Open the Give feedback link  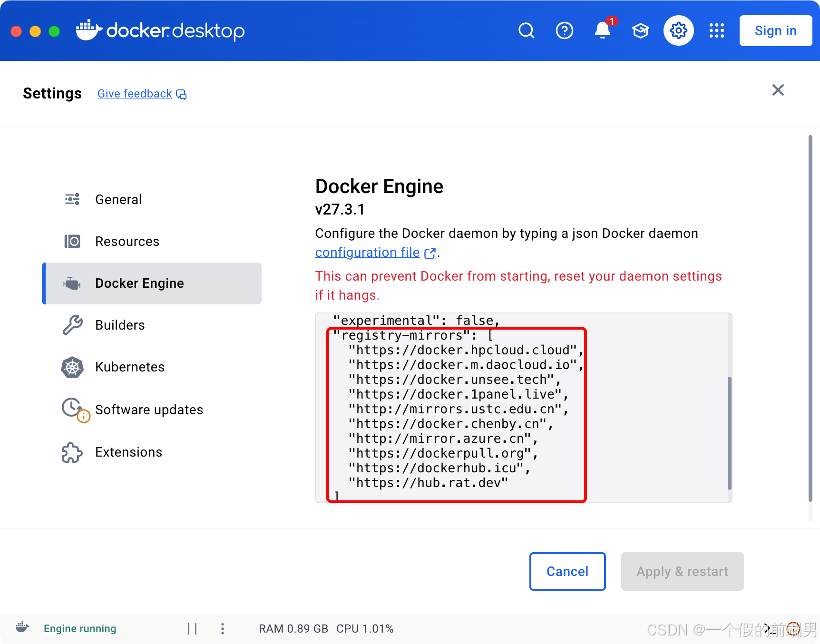point(135,94)
